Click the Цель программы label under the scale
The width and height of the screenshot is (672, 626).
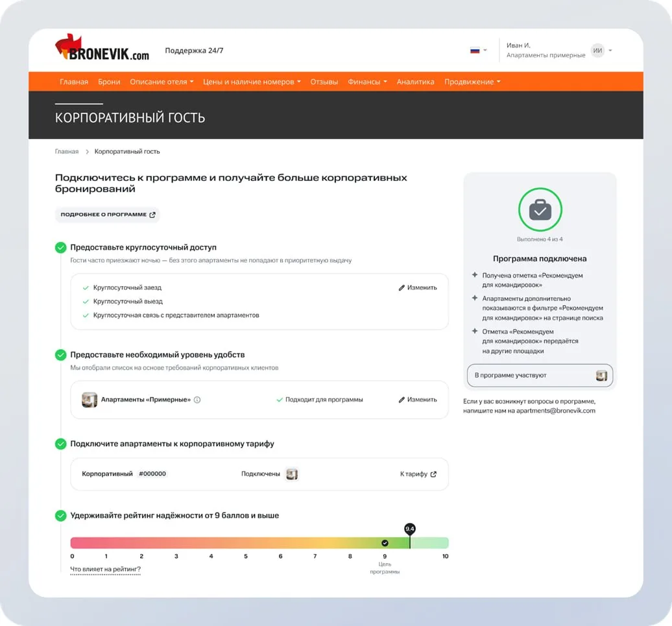click(385, 568)
